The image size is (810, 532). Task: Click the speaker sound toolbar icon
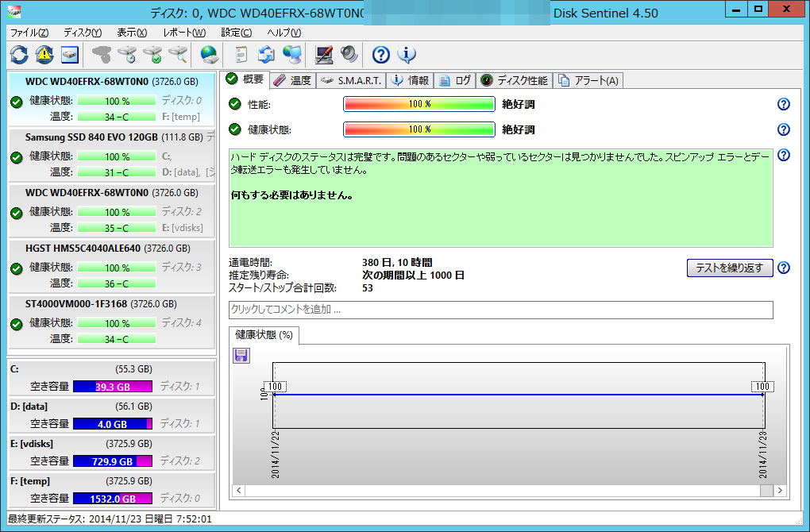(x=349, y=54)
